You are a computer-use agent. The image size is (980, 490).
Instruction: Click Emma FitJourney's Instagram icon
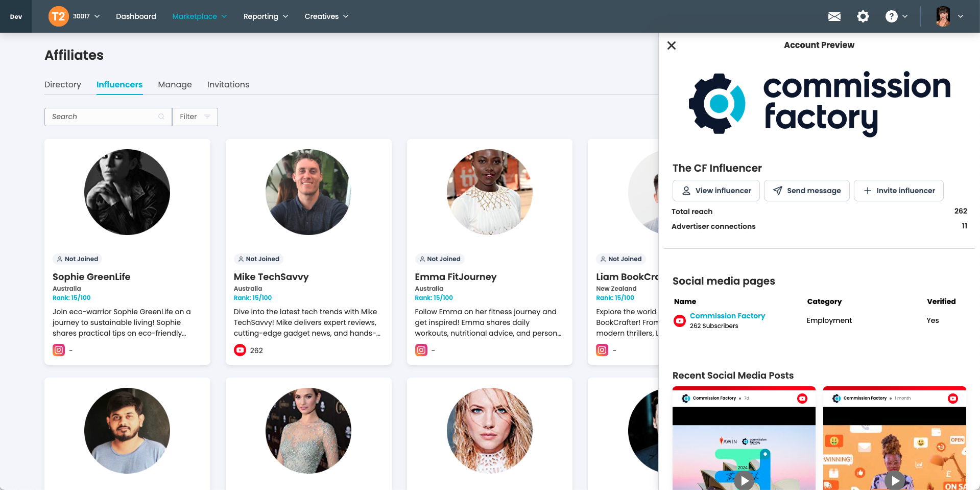(x=421, y=350)
